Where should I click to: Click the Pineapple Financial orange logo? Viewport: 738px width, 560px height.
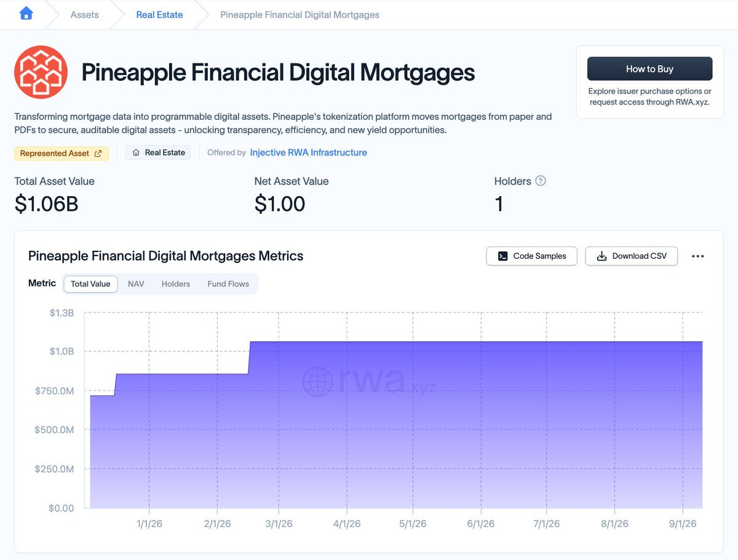[x=41, y=72]
